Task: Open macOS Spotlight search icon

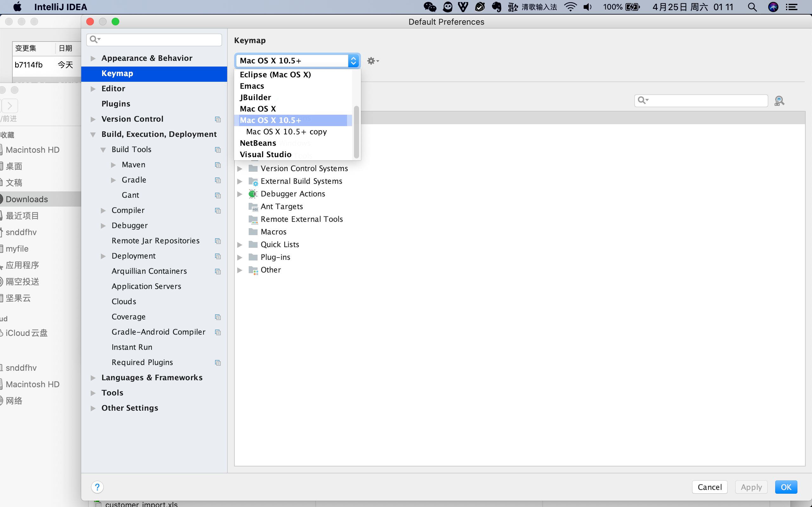Action: [x=752, y=7]
